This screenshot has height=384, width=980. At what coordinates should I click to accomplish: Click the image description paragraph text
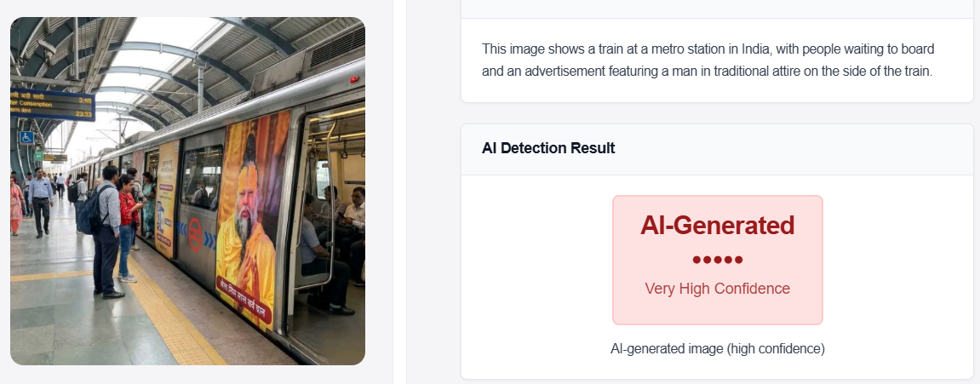click(x=707, y=60)
